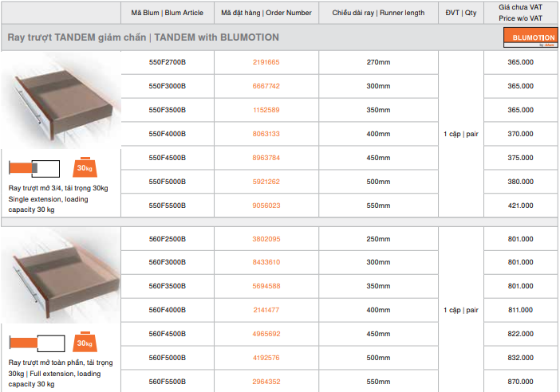Click the 30kg weight icon for full extension
560x392 pixels.
pyautogui.click(x=85, y=342)
